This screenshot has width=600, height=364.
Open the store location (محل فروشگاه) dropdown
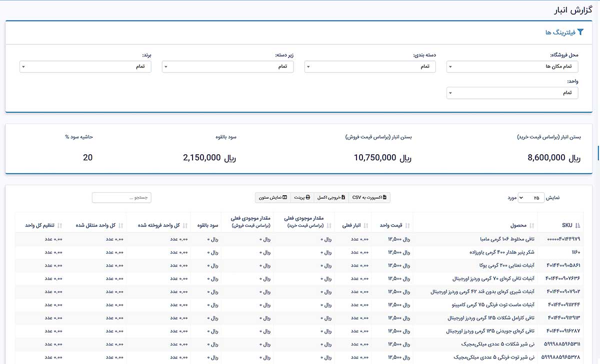(512, 66)
